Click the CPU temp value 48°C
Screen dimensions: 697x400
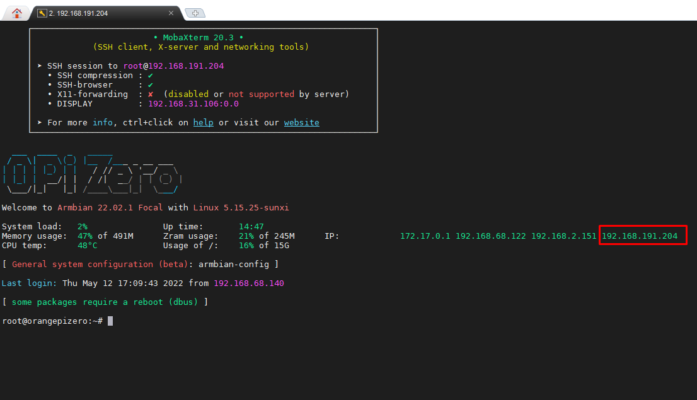coord(87,245)
